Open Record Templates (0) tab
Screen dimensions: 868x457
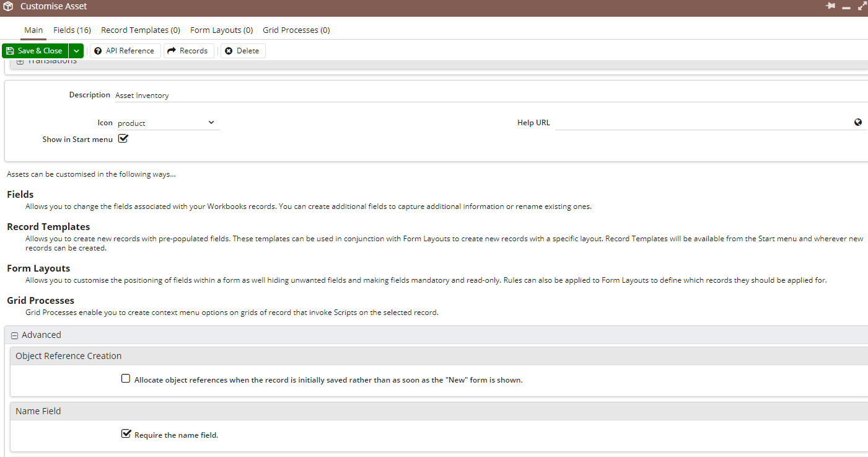coord(141,30)
